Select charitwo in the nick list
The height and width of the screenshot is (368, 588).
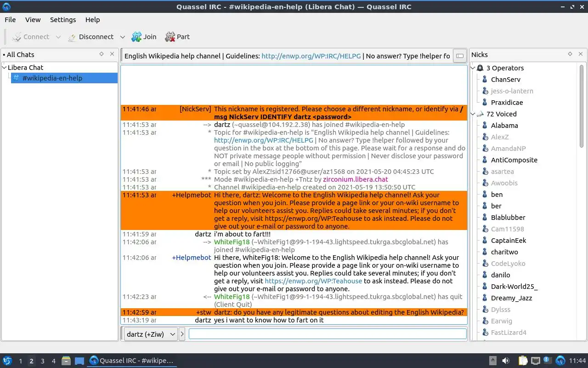pos(504,252)
